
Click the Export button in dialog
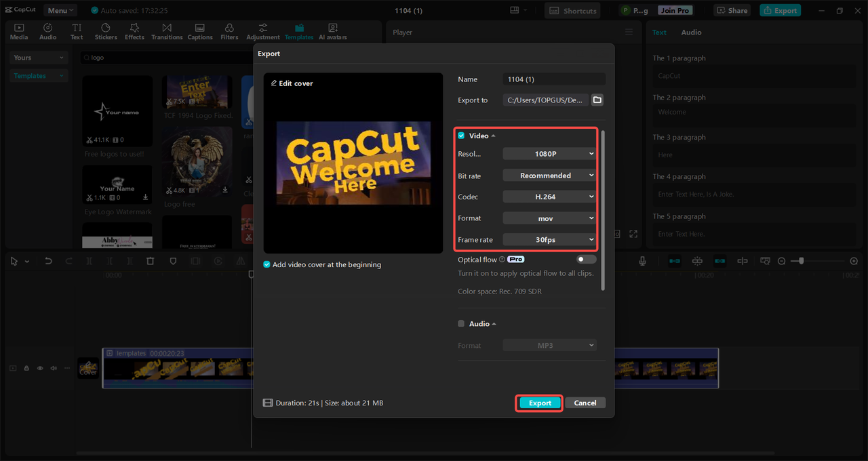pos(540,403)
